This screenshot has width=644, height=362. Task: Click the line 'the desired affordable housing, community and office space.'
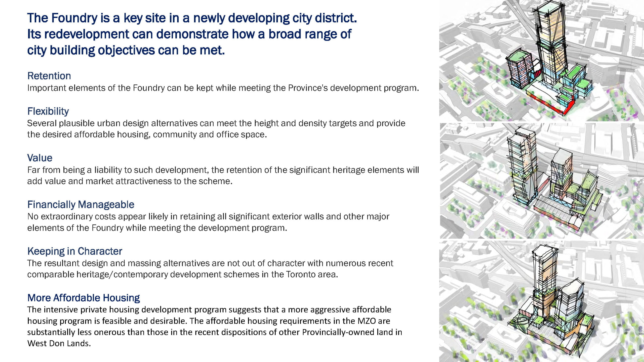tap(147, 134)
